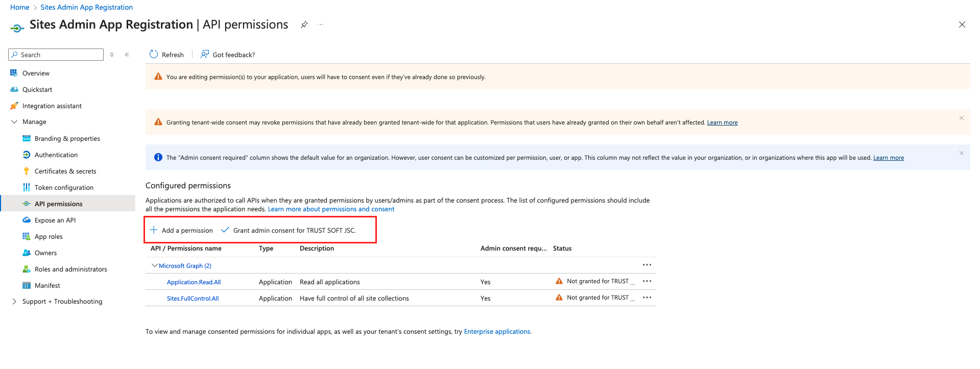This screenshot has height=369, width=980.
Task: Click the Overview icon in sidebar
Action: tap(14, 73)
